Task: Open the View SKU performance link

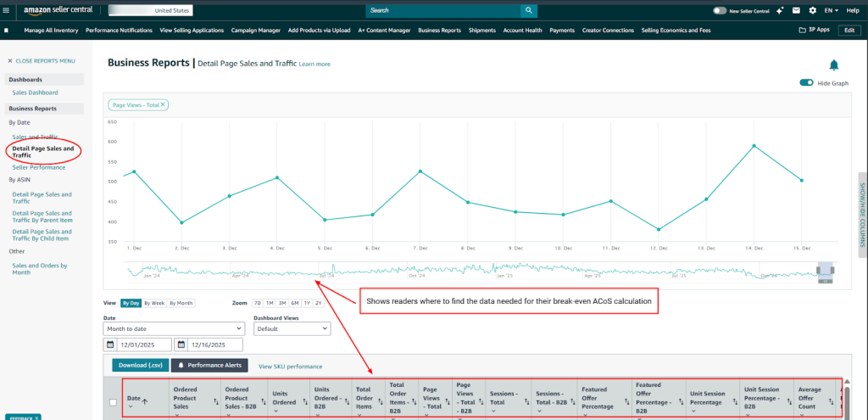Action: (x=290, y=367)
